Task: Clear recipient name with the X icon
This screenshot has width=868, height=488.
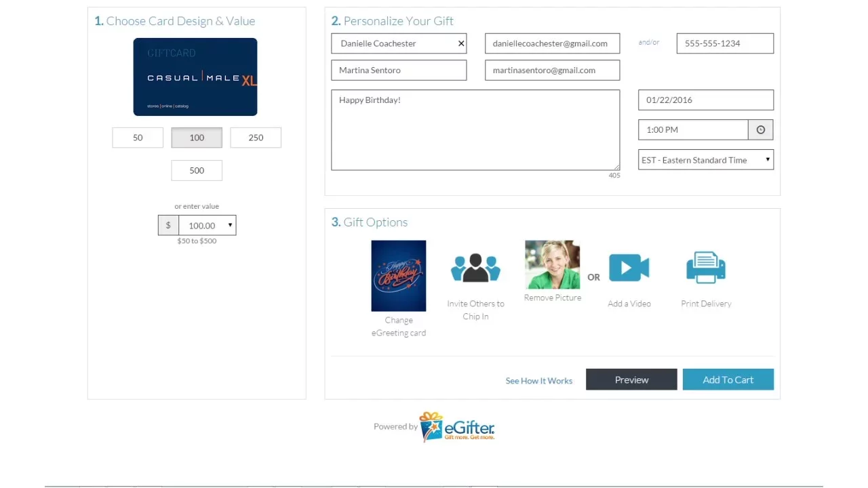Action: pyautogui.click(x=461, y=43)
